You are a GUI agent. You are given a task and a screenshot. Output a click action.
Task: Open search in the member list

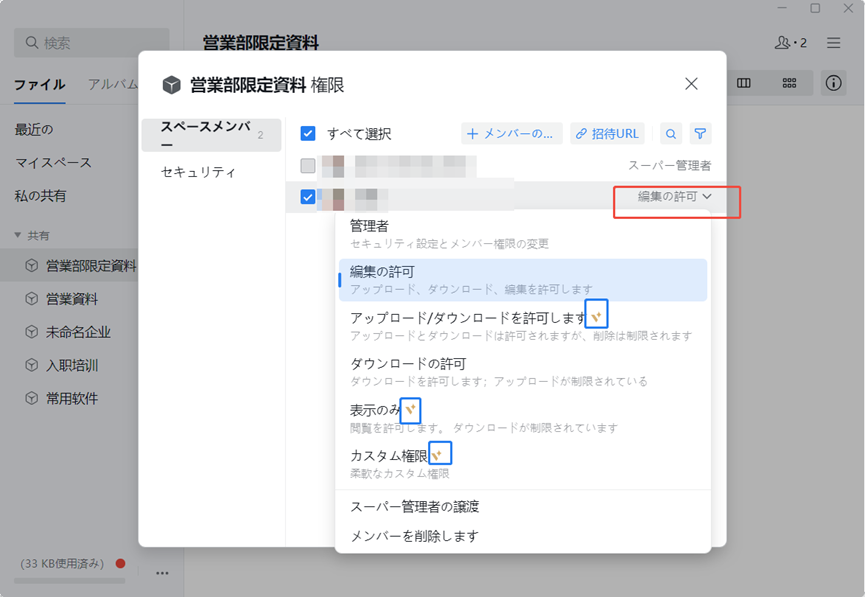coord(670,133)
